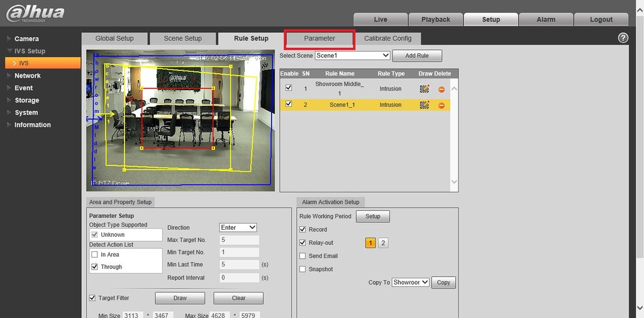The width and height of the screenshot is (644, 318).
Task: Click draw icon for Showroom Middle_1 rule
Action: pos(425,89)
